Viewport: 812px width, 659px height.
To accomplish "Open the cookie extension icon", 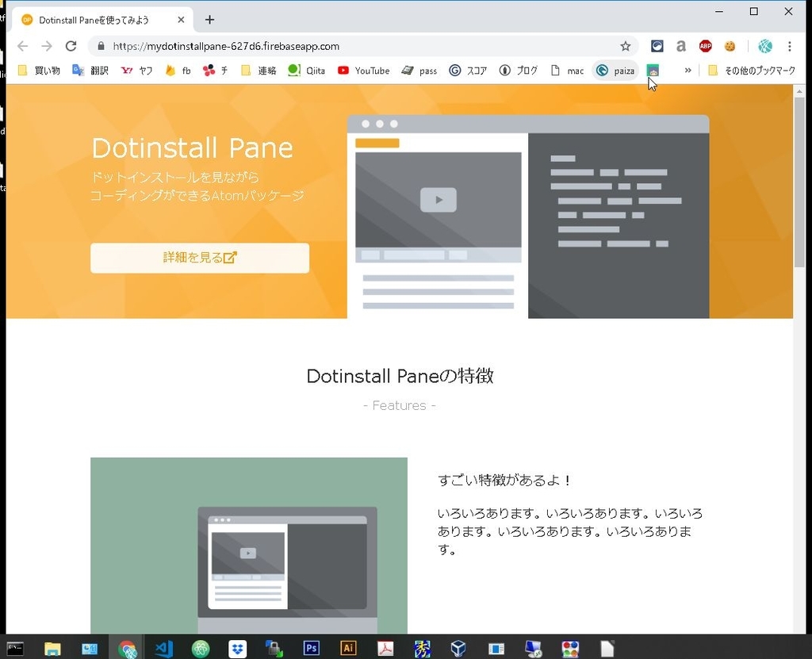I will pos(730,46).
